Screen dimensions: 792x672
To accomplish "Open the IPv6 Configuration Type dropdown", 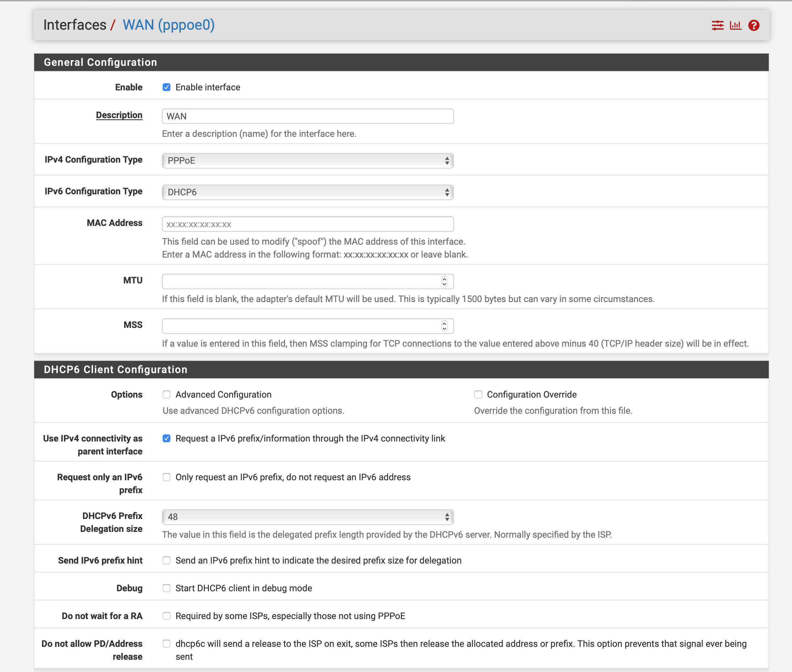I will [x=308, y=192].
